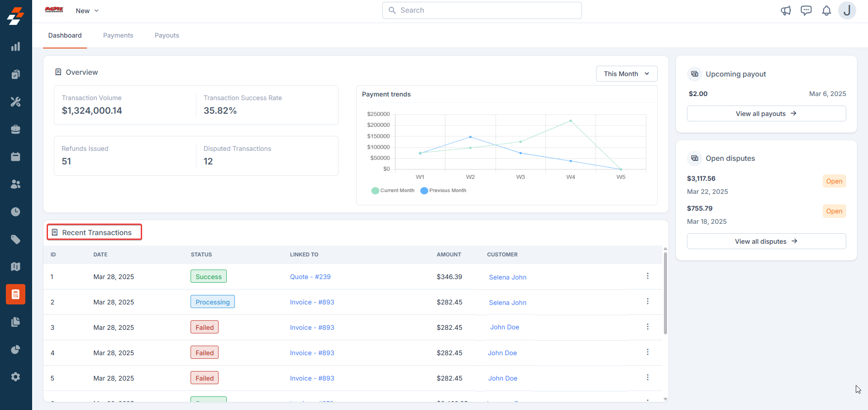The image size is (868, 410).
Task: Open the bar chart sidebar icon
Action: [x=16, y=47]
